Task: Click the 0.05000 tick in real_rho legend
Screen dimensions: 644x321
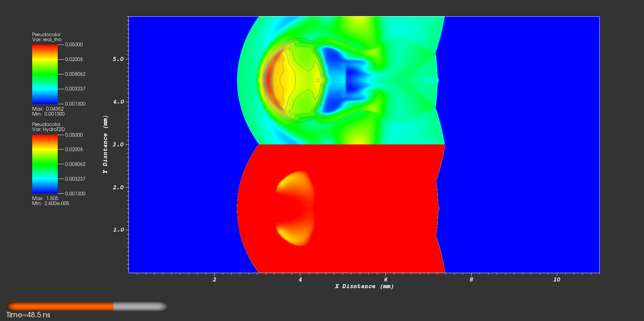Action: [74, 45]
